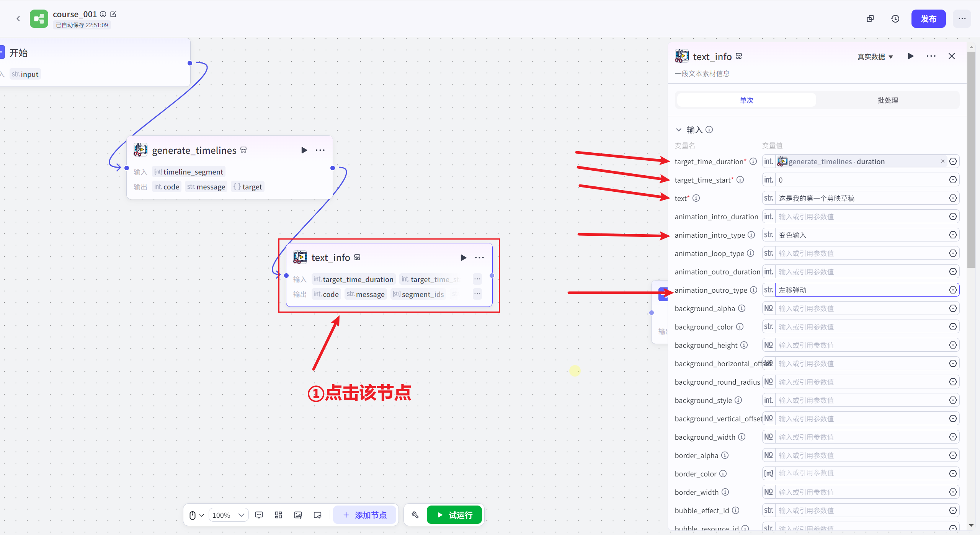Click the export image icon in toolbar
The width and height of the screenshot is (980, 535).
(x=298, y=515)
